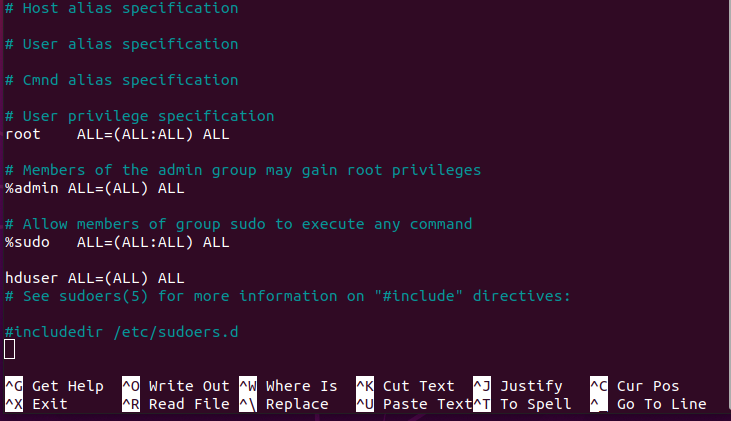Click the hduser ALL=(ALL) ALL entry
This screenshot has width=731, height=421.
coord(94,278)
